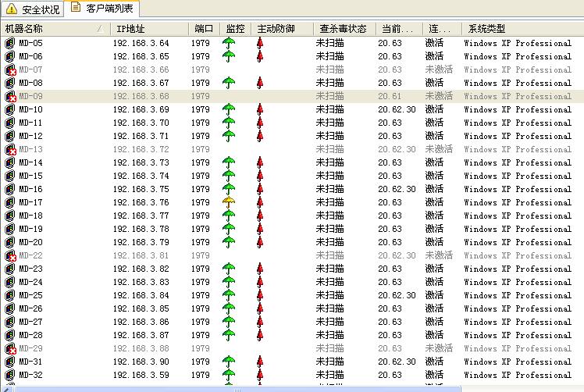Click the computer icon for MD-05
584x392 pixels.
[x=9, y=43]
